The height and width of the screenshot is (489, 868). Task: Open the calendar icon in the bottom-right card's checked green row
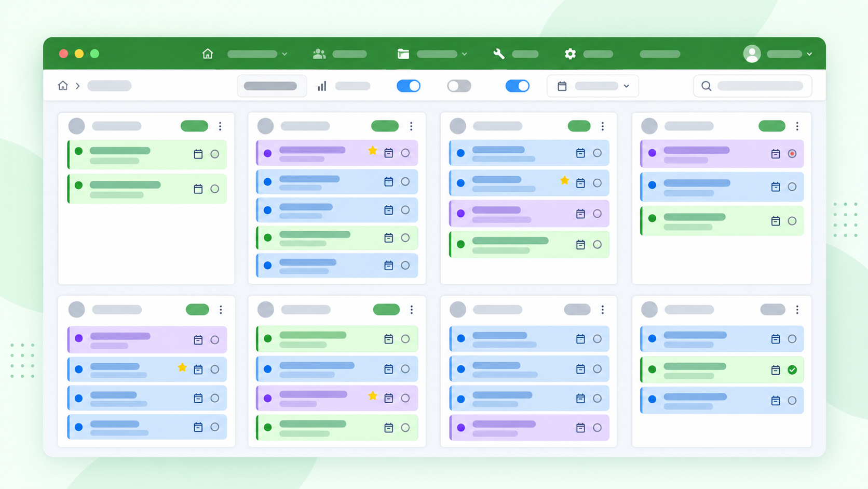click(776, 370)
